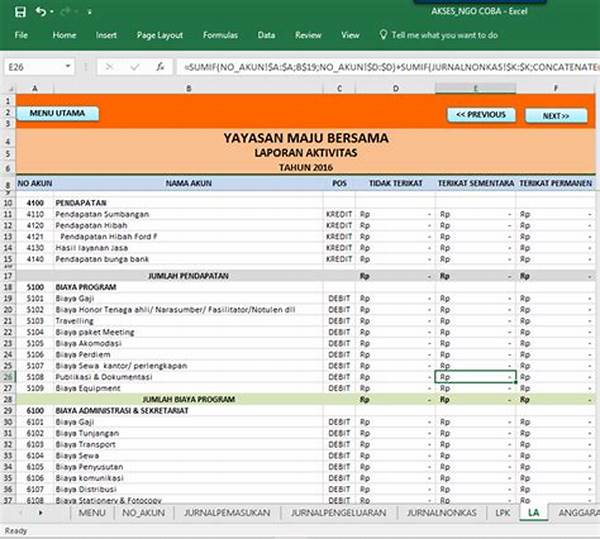Image resolution: width=600 pixels, height=539 pixels.
Task: Select row header 17
Action: 8,276
